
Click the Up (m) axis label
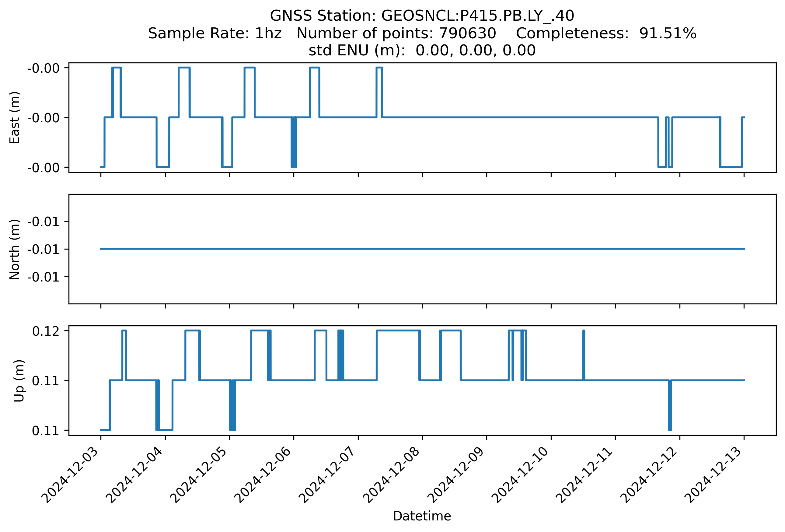tap(19, 381)
